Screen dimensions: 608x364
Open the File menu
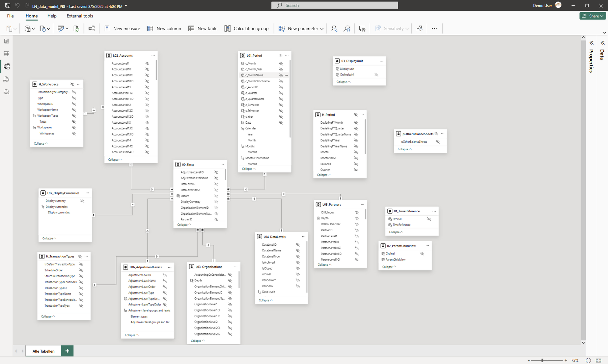(x=10, y=16)
